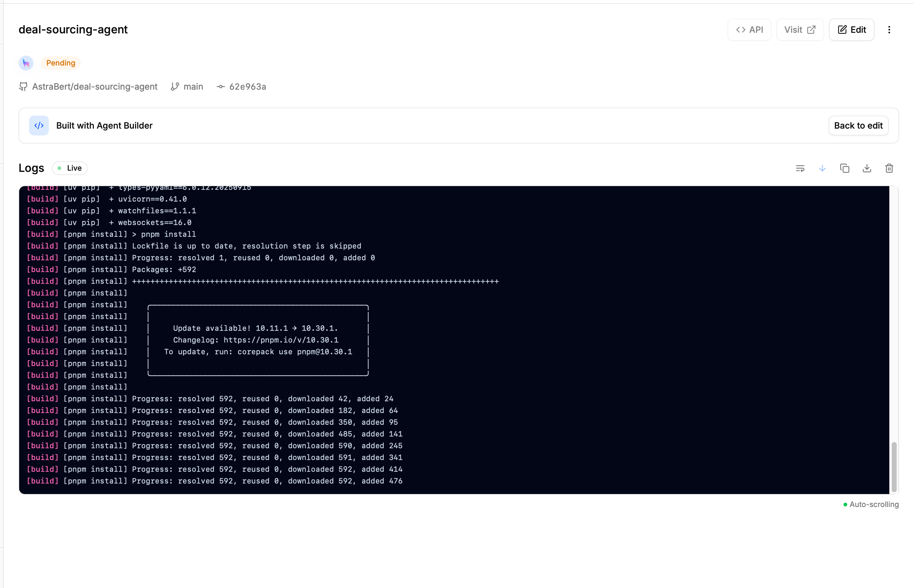Click scroll-to-bottom arrow icon

pyautogui.click(x=822, y=168)
